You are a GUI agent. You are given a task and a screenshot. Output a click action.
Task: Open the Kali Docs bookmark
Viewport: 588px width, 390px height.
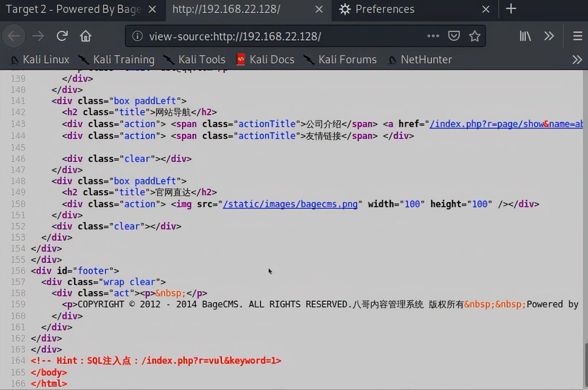266,59
